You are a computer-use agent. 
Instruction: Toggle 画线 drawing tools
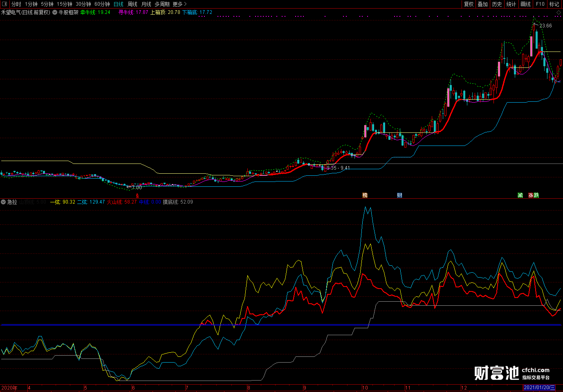525,4
